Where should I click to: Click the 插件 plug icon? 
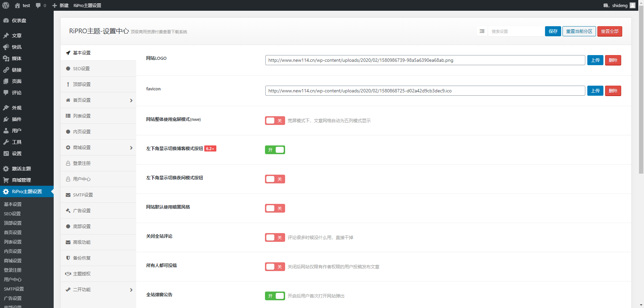(x=6, y=119)
